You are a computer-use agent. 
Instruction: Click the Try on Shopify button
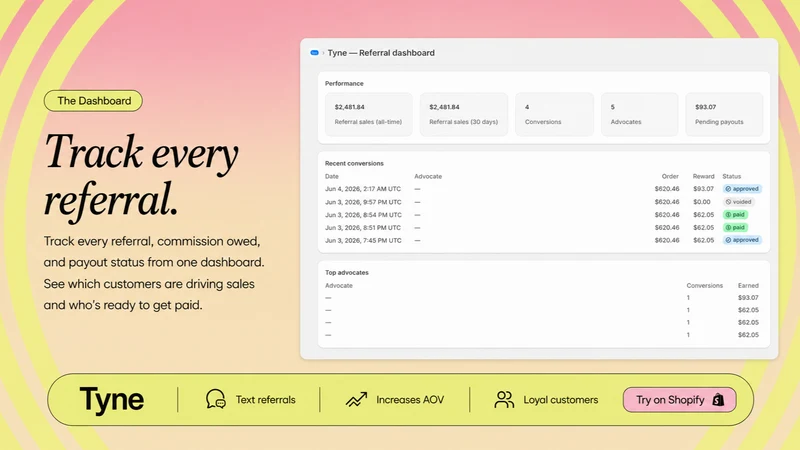pos(679,399)
